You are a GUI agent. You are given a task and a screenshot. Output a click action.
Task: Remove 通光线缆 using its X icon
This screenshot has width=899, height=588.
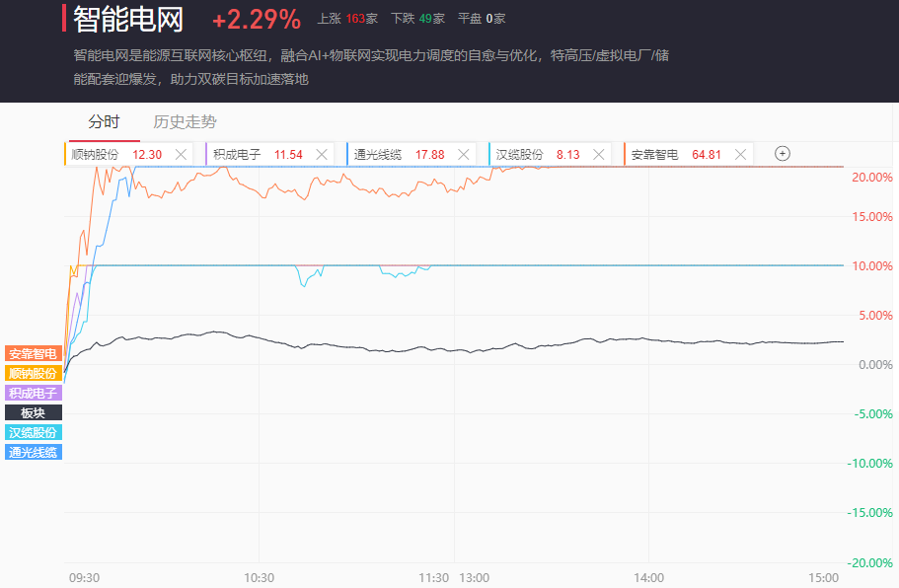pyautogui.click(x=464, y=154)
